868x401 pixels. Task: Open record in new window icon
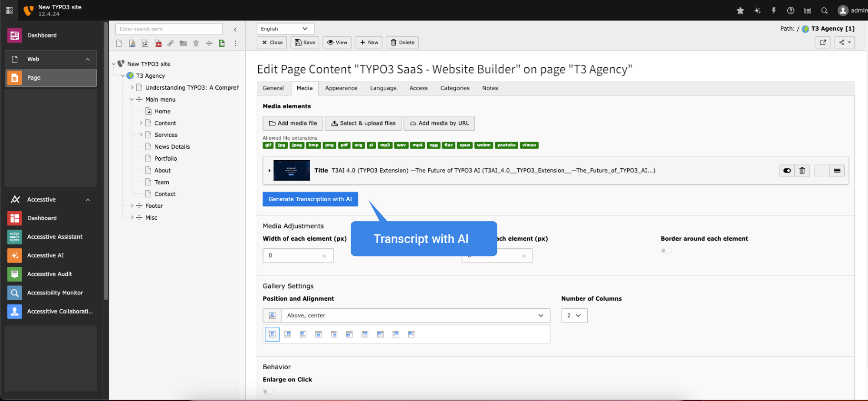click(822, 42)
